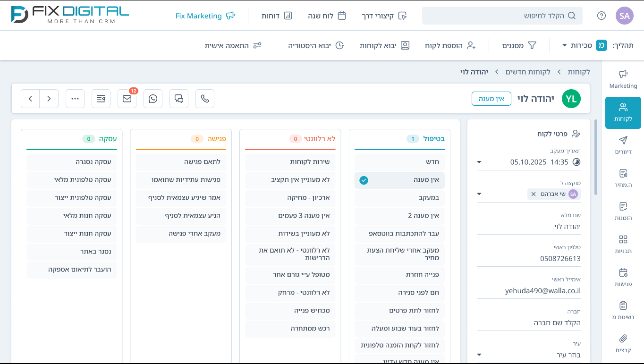The width and height of the screenshot is (644, 364).
Task: Click the customer details panel scrollbar
Action: (x=595, y=157)
